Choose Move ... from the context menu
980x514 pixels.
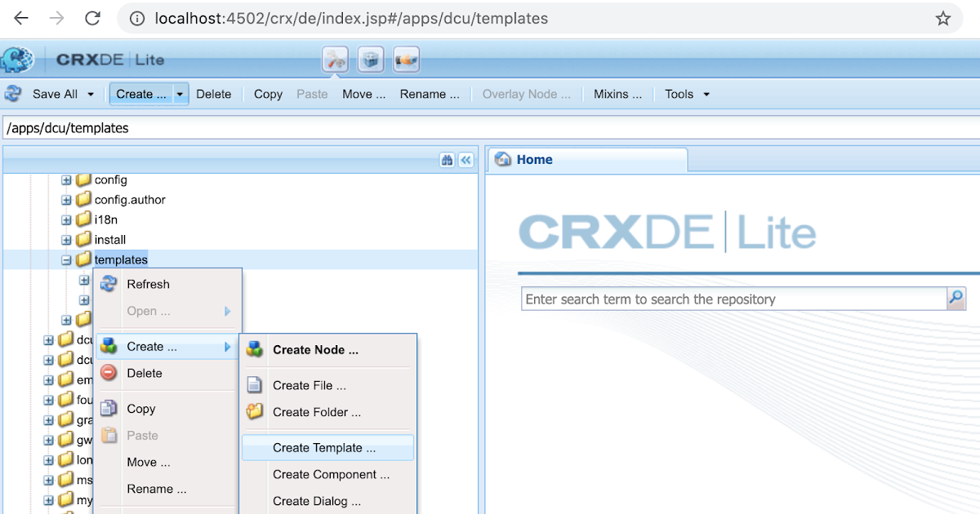click(x=167, y=462)
